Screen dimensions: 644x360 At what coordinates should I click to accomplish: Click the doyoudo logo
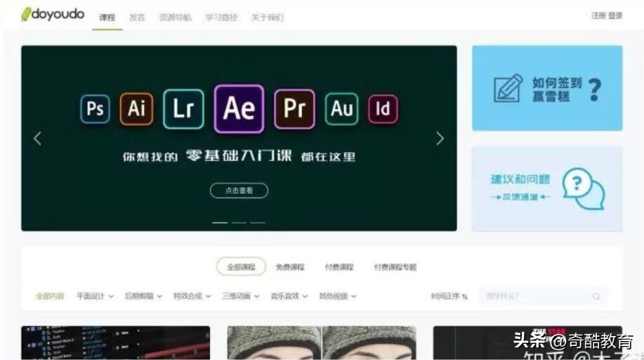[53, 14]
